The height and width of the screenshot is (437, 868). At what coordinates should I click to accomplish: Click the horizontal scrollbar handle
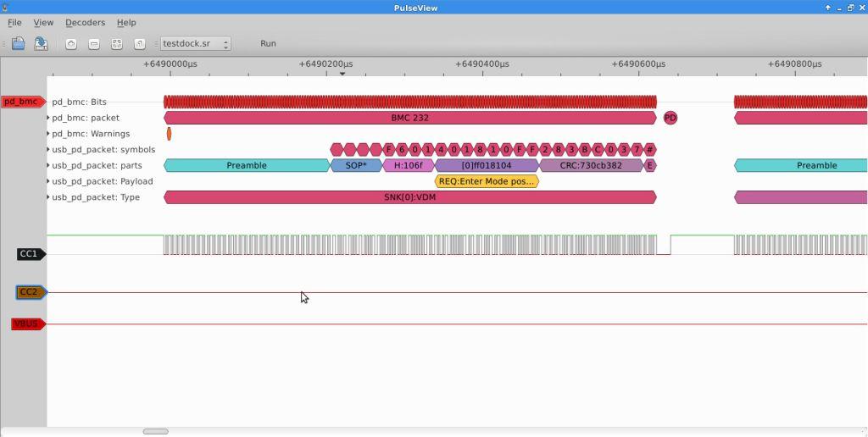155,432
